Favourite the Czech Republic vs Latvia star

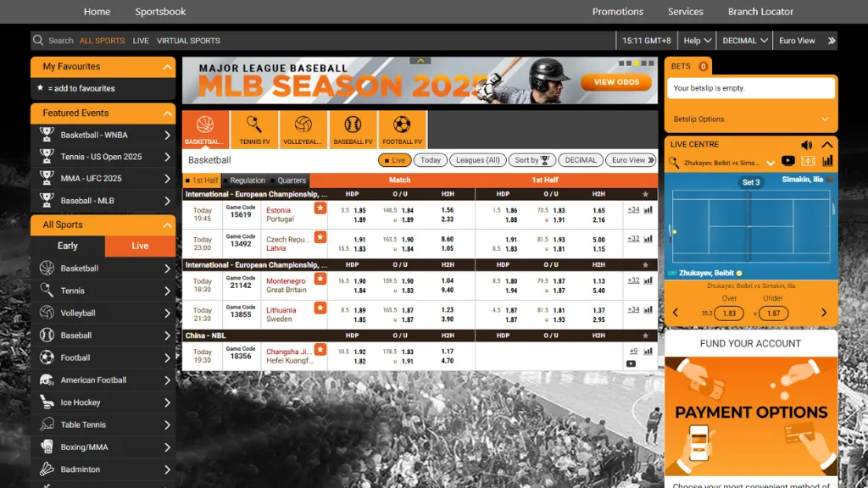[320, 237]
